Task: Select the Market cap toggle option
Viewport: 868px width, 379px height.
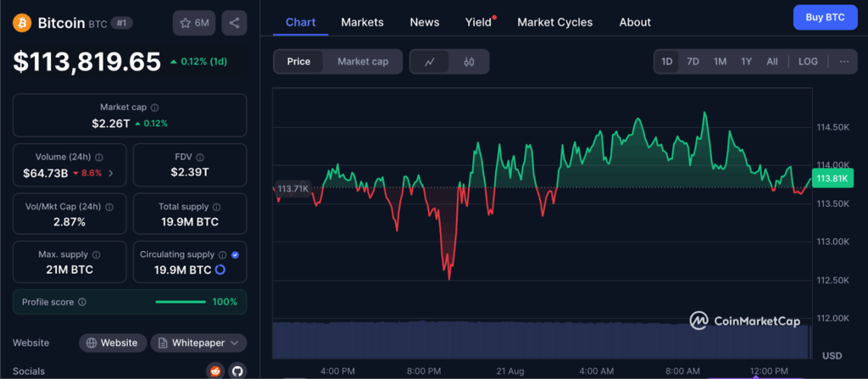Action: pos(363,62)
